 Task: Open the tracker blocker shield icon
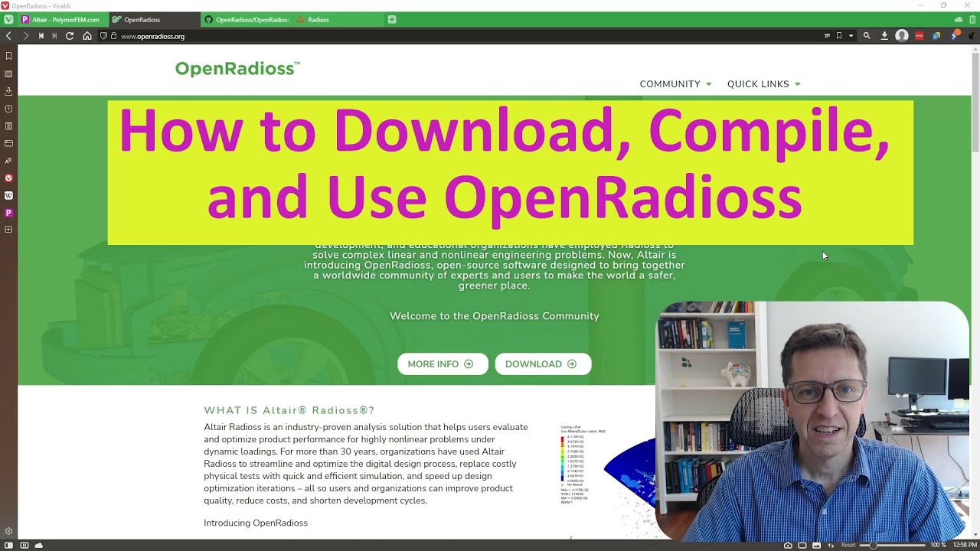pos(104,36)
